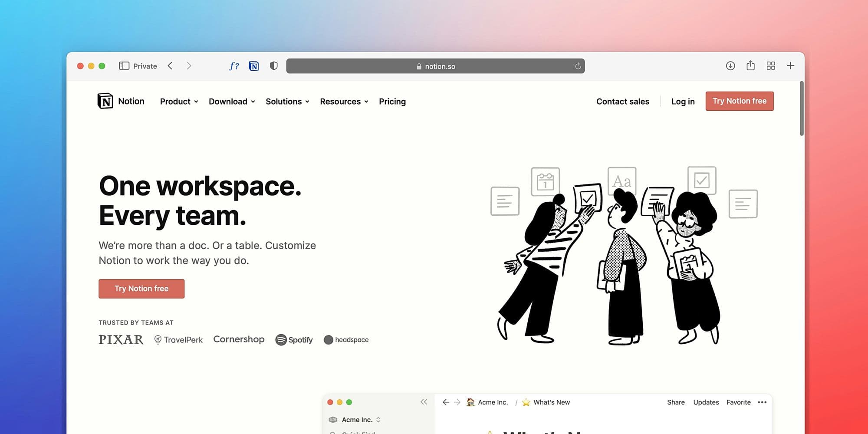Image resolution: width=868 pixels, height=434 pixels.
Task: Expand the Product dropdown menu
Action: pos(179,102)
